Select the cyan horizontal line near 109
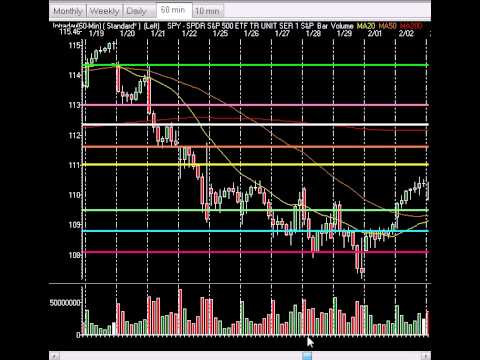Image resolution: width=480 pixels, height=360 pixels. click(x=255, y=231)
